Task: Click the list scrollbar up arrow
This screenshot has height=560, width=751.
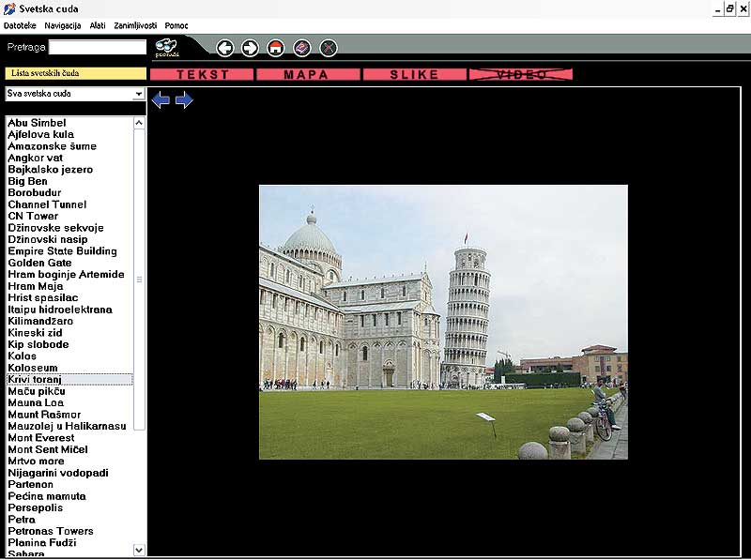Action: click(139, 123)
